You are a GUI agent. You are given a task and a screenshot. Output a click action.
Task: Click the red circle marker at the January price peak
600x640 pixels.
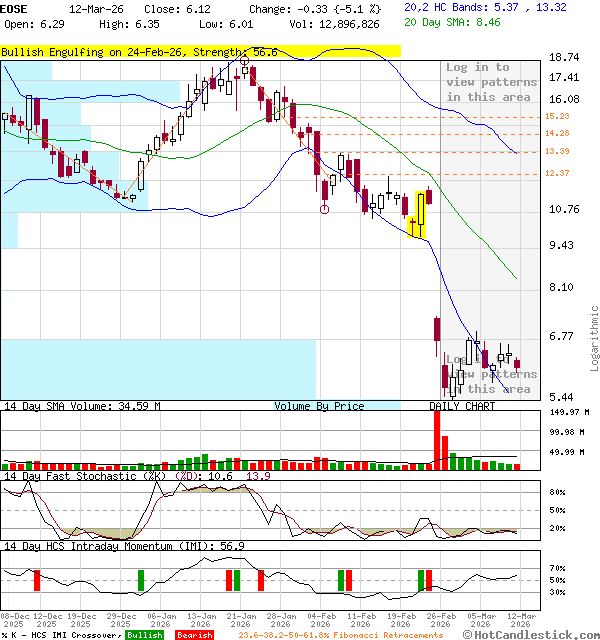click(245, 61)
